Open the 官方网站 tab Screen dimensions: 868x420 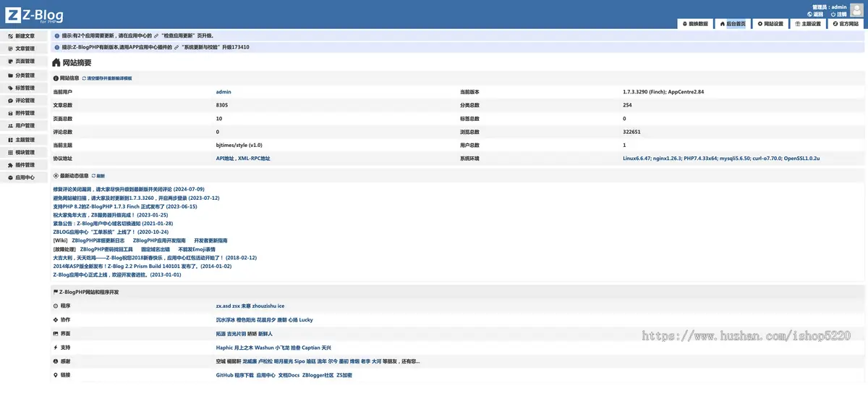pyautogui.click(x=846, y=24)
